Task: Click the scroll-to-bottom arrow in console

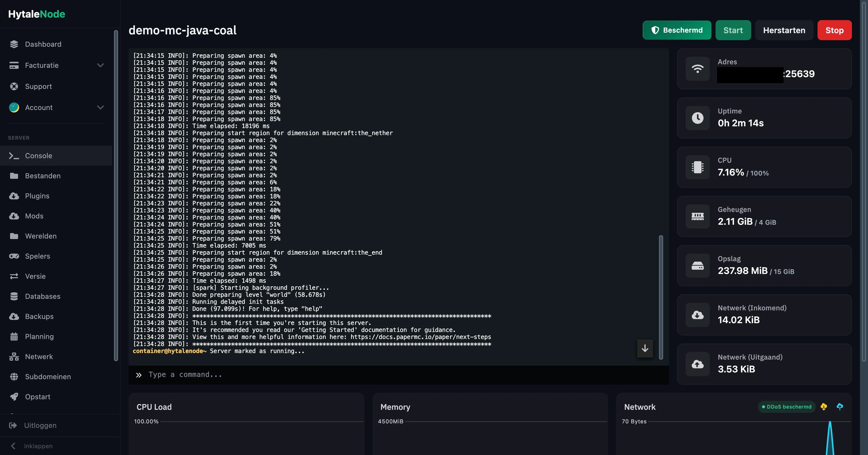Action: click(645, 348)
